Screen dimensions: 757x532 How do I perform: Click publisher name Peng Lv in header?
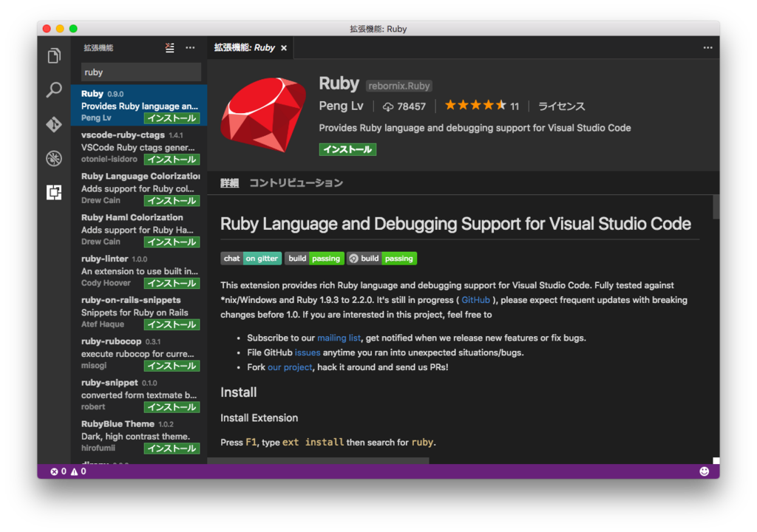(341, 106)
